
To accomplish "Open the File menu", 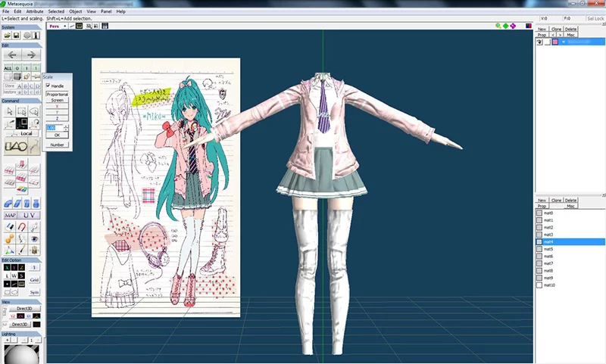I will coord(6,11).
